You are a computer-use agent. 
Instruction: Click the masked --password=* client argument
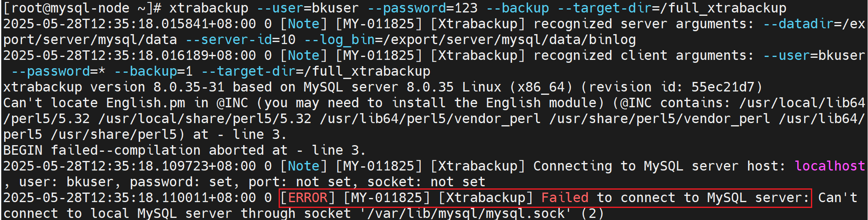pyautogui.click(x=58, y=71)
